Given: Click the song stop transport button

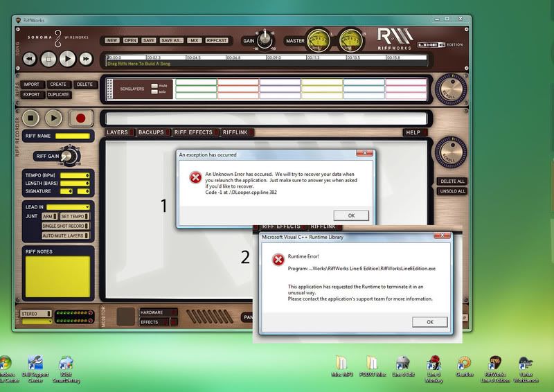Looking at the screenshot, I should [x=48, y=59].
